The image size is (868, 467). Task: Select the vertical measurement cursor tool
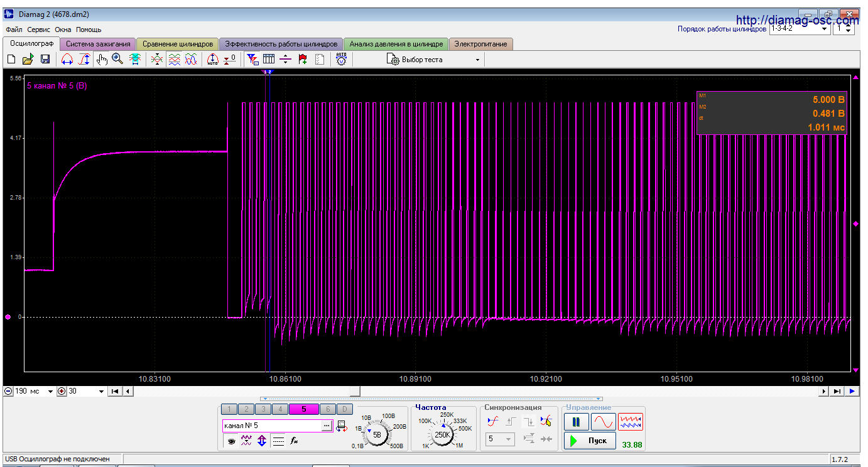84,59
